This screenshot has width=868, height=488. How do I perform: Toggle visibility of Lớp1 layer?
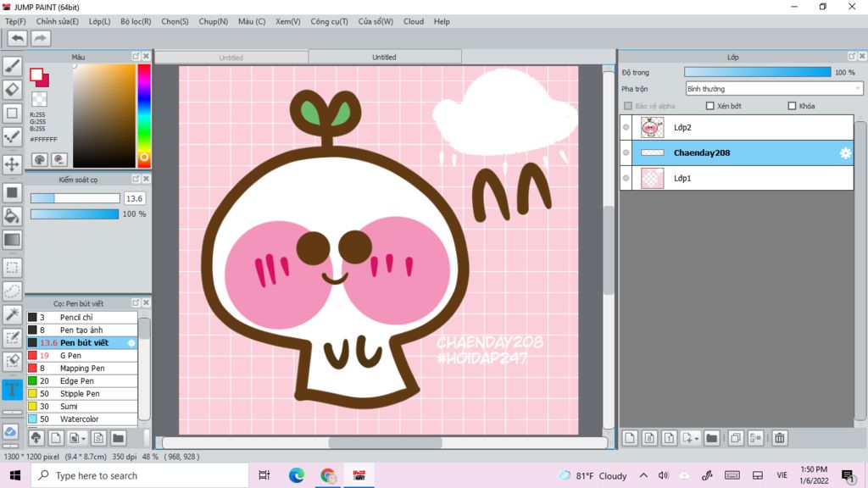626,178
